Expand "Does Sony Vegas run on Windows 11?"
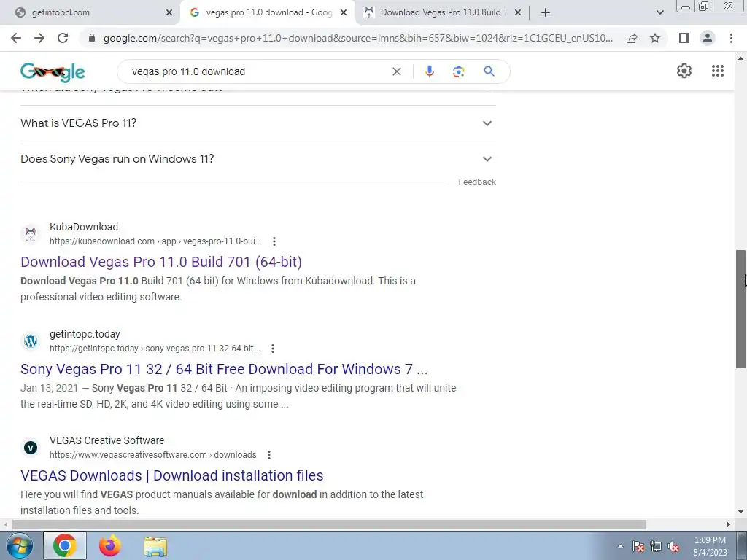The width and height of the screenshot is (747, 560). (x=258, y=159)
